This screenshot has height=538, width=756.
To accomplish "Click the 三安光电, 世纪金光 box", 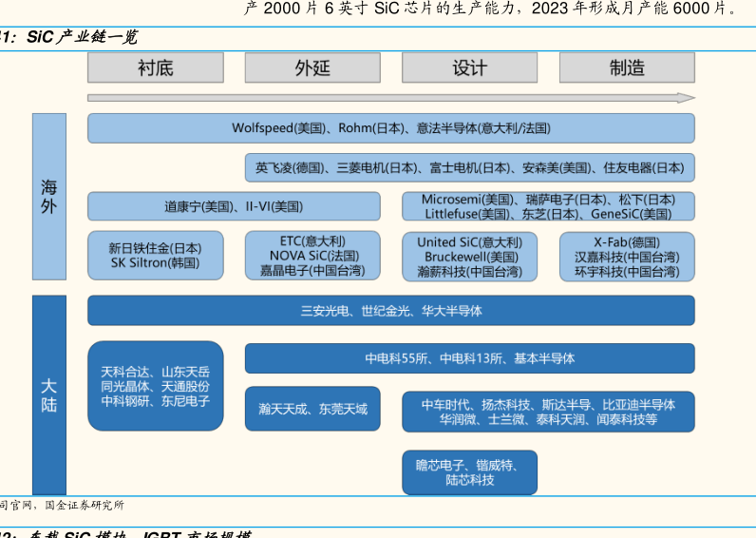I will coord(391,311).
